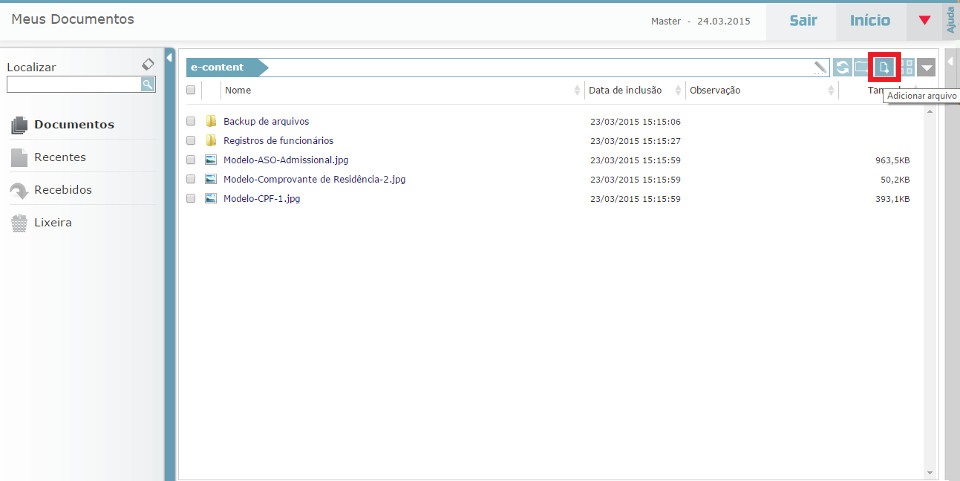The height and width of the screenshot is (481, 960).
Task: Clear search using eraser icon
Action: tap(148, 64)
